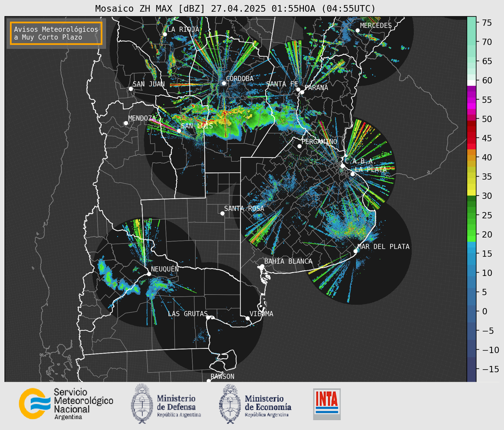The height and width of the screenshot is (430, 504).
Task: Click the colorbar value −15 label
Action: [x=490, y=369]
